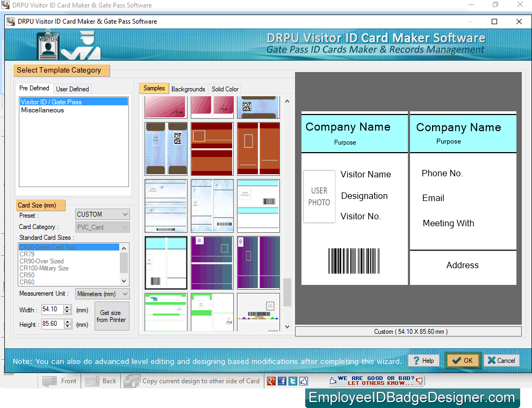Click the back card preview with Address
532x408 pixels.
pyautogui.click(x=463, y=198)
